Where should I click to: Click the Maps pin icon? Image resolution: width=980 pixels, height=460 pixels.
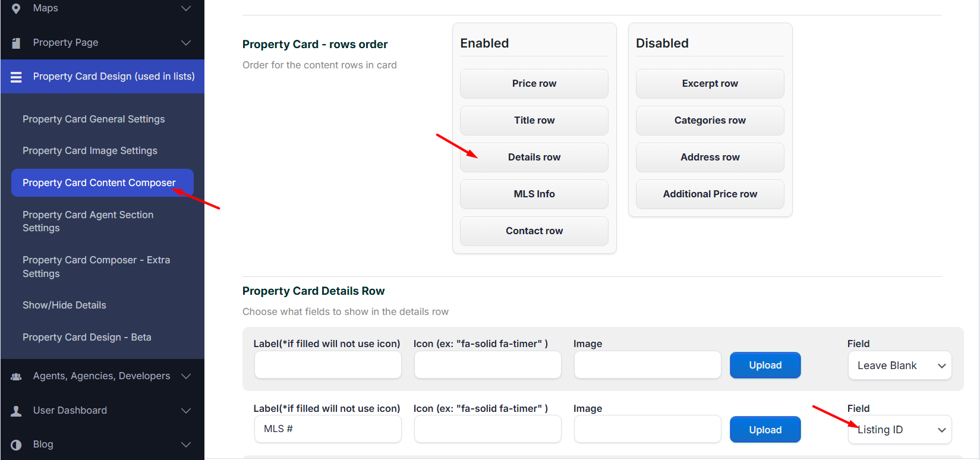point(16,8)
